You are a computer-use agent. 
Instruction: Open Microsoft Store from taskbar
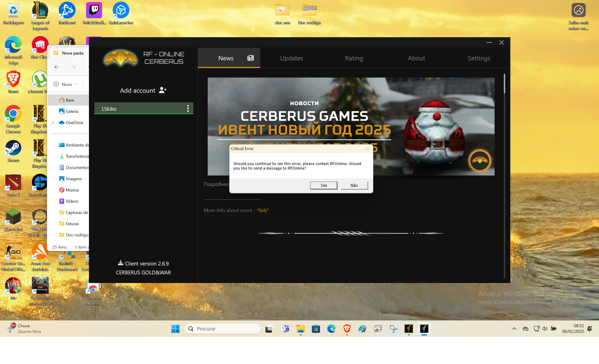[x=316, y=329]
